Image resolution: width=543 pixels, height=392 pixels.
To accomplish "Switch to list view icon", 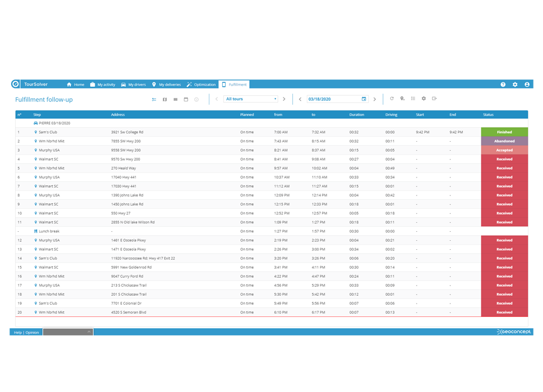I will coord(154,99).
